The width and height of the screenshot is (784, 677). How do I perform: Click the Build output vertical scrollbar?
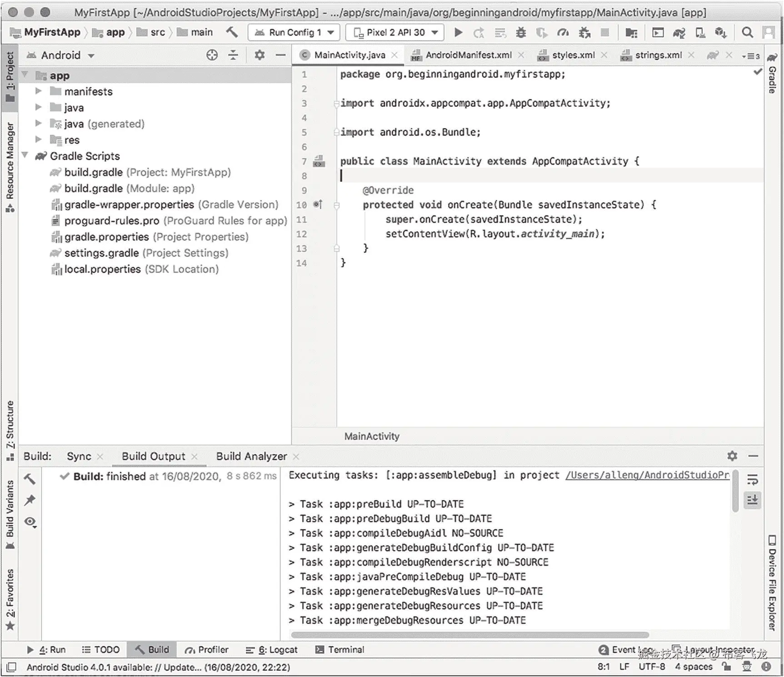[735, 491]
